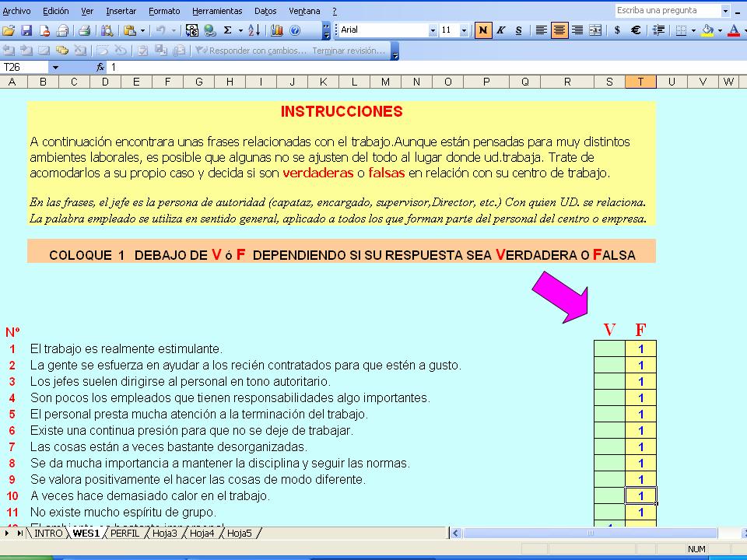Click 'Terminar revisión…' button
Image resolution: width=747 pixels, height=560 pixels.
(349, 51)
